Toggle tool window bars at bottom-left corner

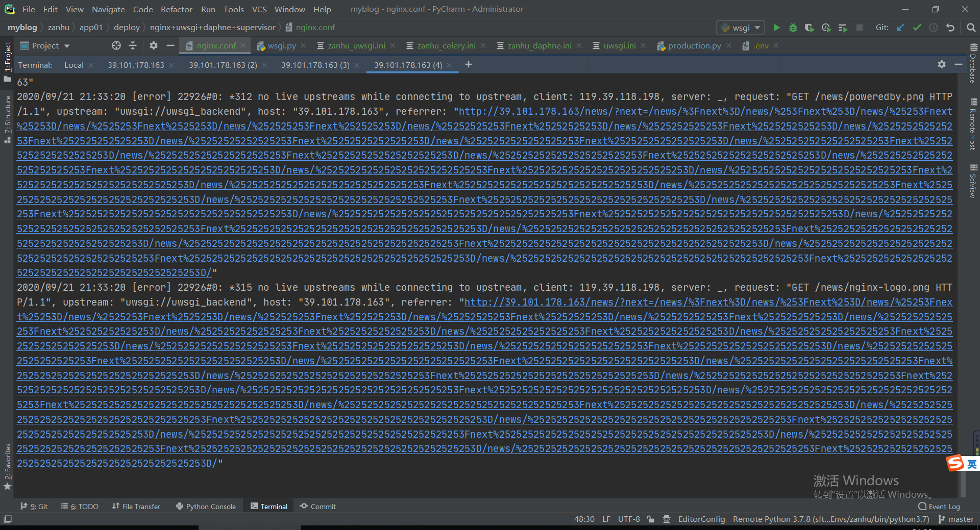point(8,519)
